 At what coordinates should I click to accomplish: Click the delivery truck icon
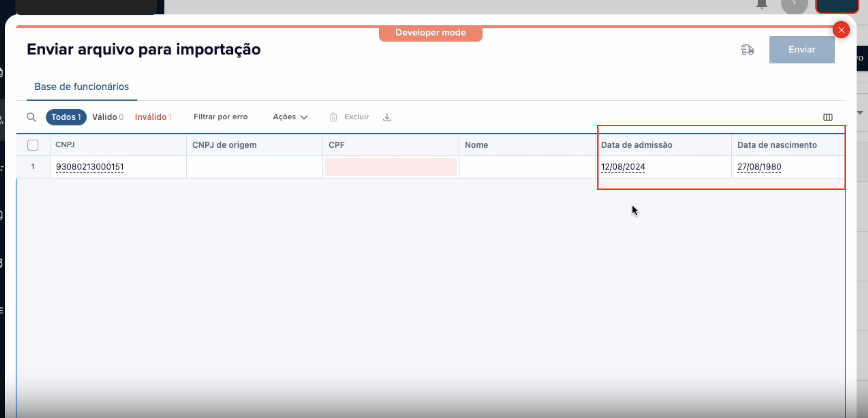tap(747, 50)
